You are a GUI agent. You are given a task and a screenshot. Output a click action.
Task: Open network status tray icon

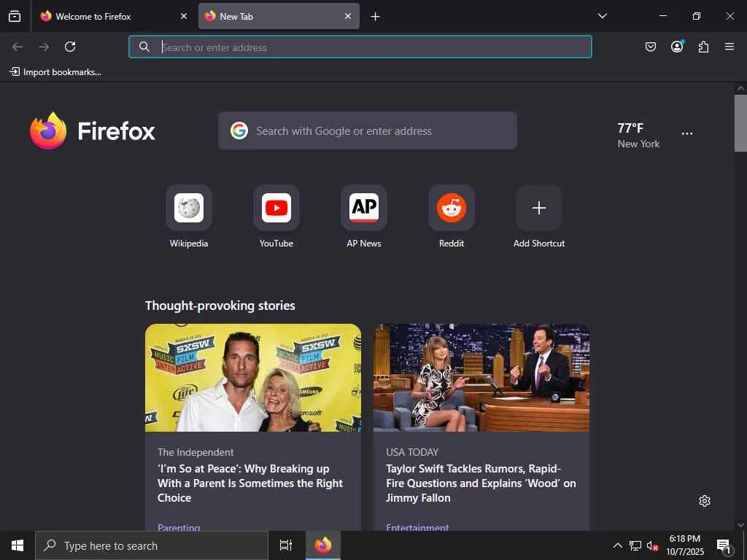coord(635,545)
